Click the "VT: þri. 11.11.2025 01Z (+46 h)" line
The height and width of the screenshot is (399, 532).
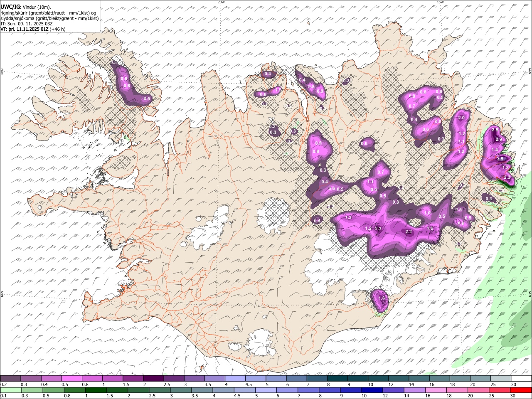pyautogui.click(x=33, y=29)
